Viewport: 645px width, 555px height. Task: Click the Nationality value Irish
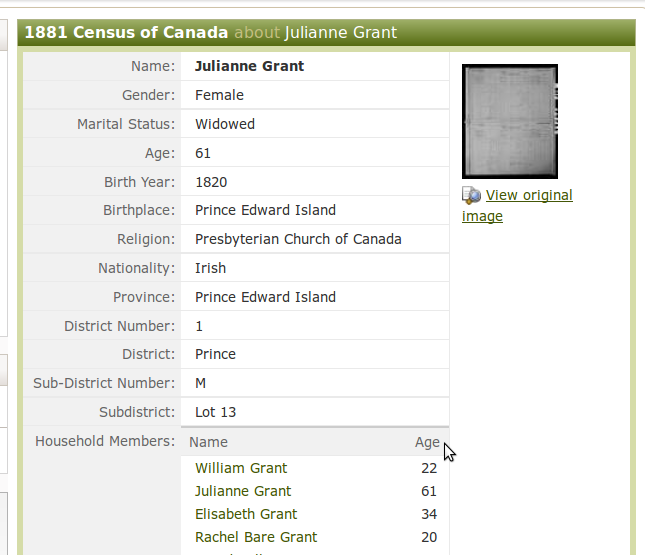(211, 268)
